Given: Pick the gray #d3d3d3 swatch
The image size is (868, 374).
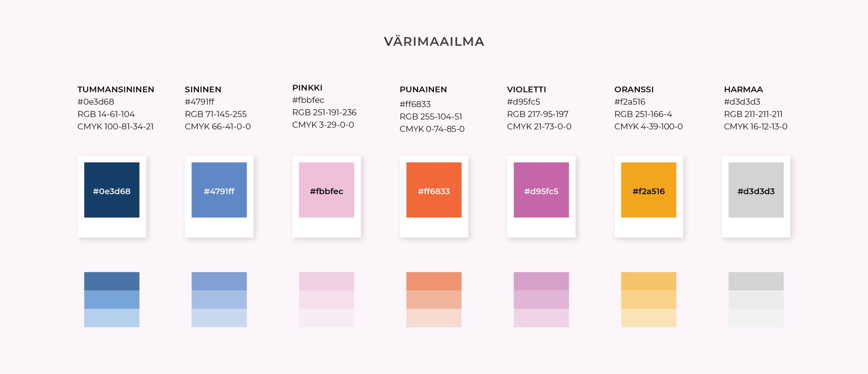Looking at the screenshot, I should [756, 190].
